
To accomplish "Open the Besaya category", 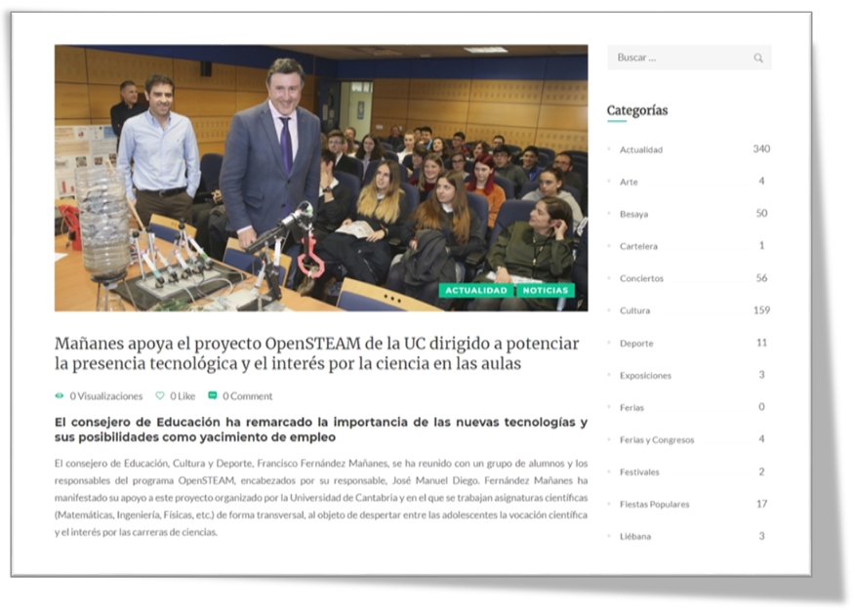I will pos(634,214).
